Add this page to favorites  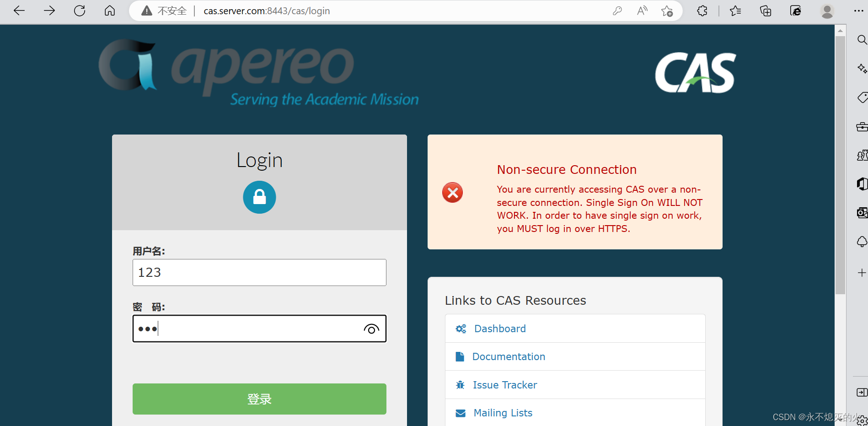[x=667, y=11]
